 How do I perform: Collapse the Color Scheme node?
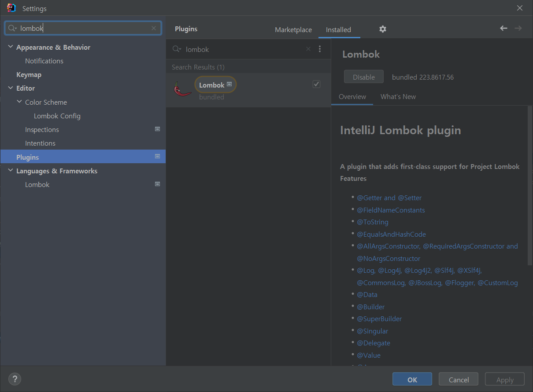point(19,102)
